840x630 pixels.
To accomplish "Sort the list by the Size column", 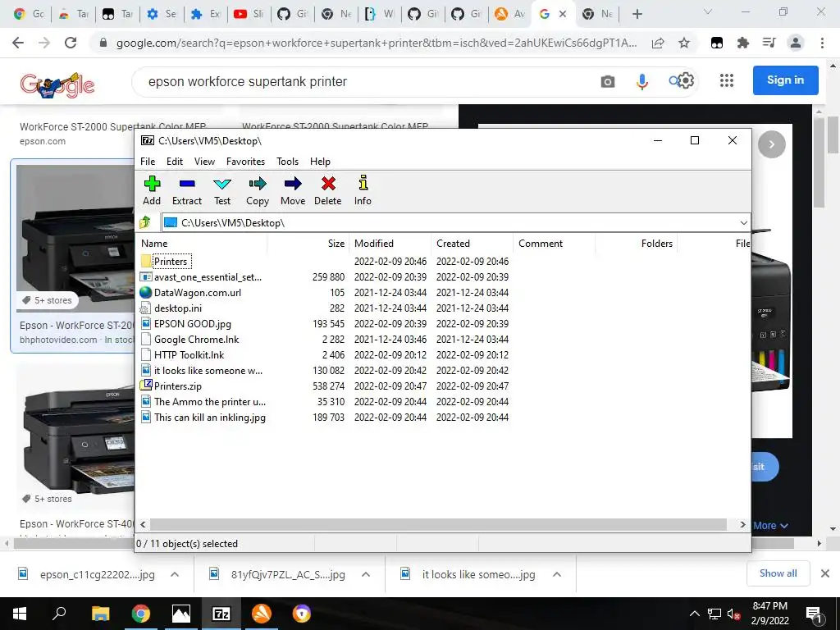I will 308,243.
